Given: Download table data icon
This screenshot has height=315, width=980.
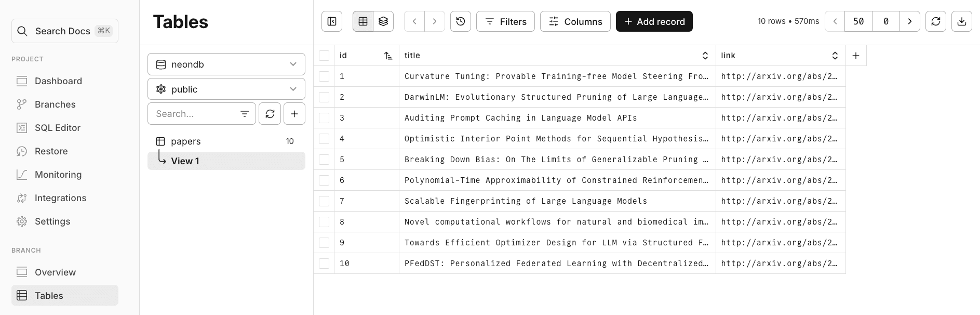Looking at the screenshot, I should (962, 21).
